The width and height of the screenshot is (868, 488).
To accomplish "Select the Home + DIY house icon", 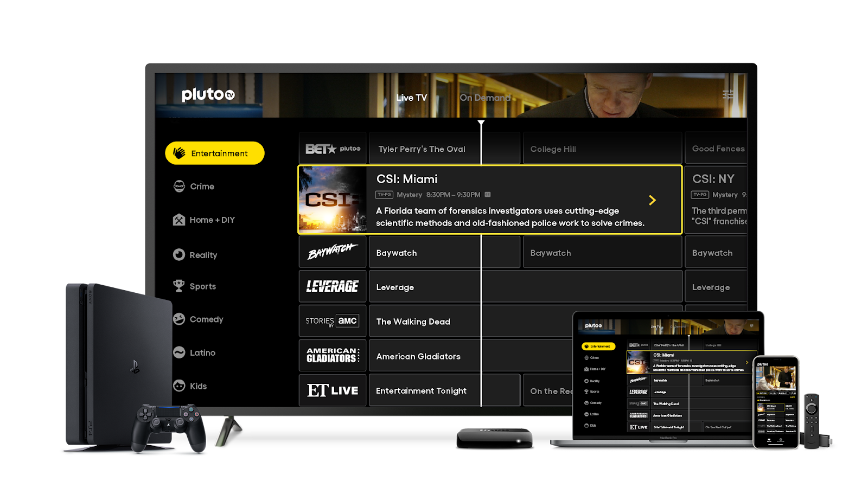I will pos(179,220).
